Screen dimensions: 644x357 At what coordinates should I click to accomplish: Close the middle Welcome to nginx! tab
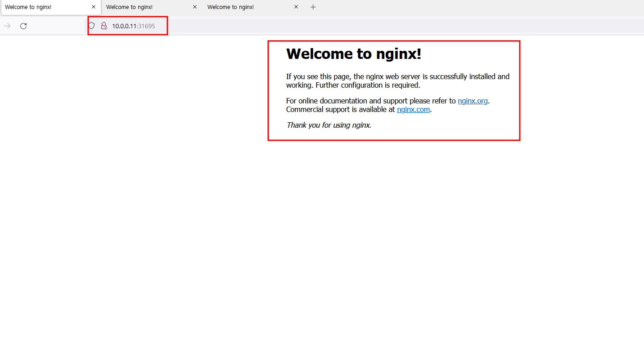pos(195,7)
